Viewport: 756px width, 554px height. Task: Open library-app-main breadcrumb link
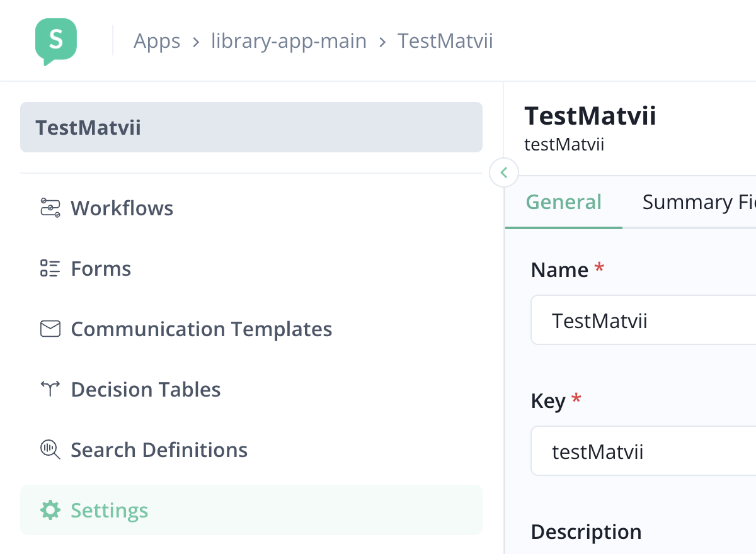coord(289,42)
